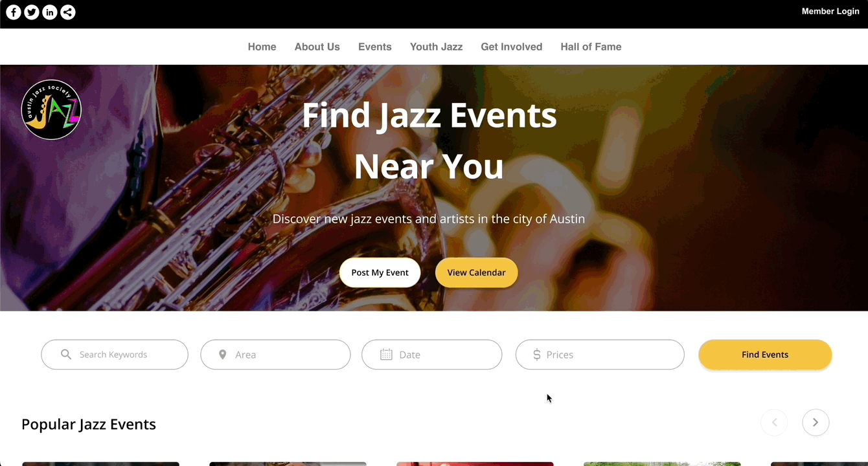
Task: Focus the Search Keywords input
Action: (x=115, y=355)
